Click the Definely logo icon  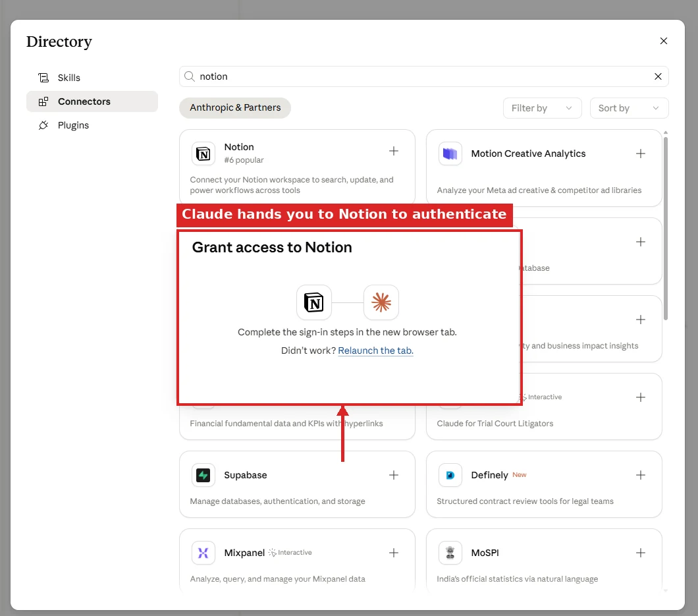click(x=450, y=475)
